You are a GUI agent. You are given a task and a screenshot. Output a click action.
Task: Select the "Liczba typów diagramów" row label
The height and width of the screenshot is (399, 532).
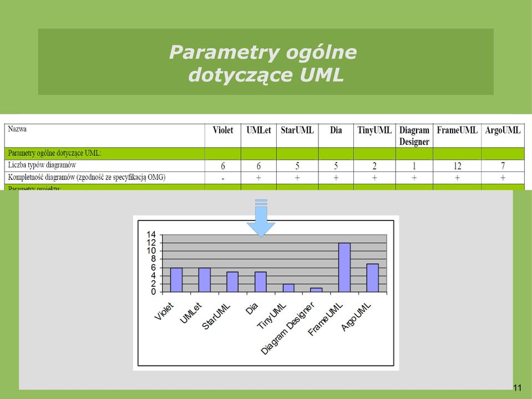tap(42, 165)
